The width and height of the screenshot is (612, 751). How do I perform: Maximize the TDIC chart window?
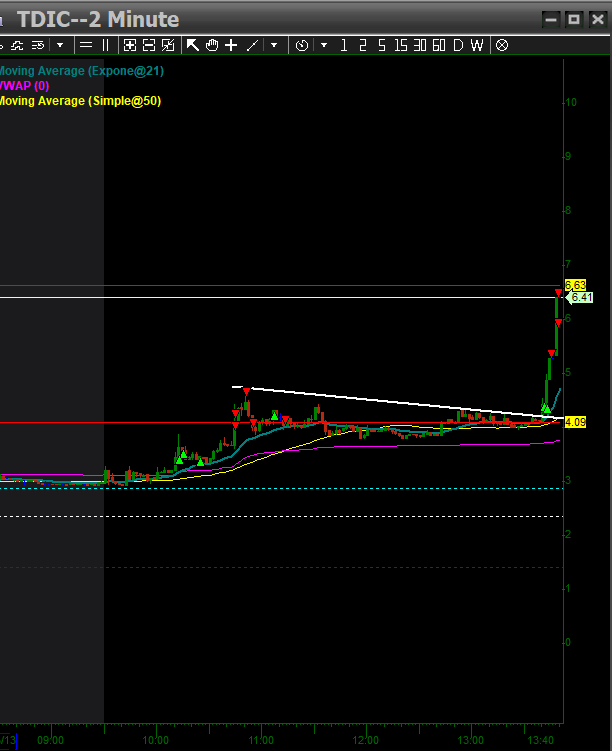(x=574, y=20)
